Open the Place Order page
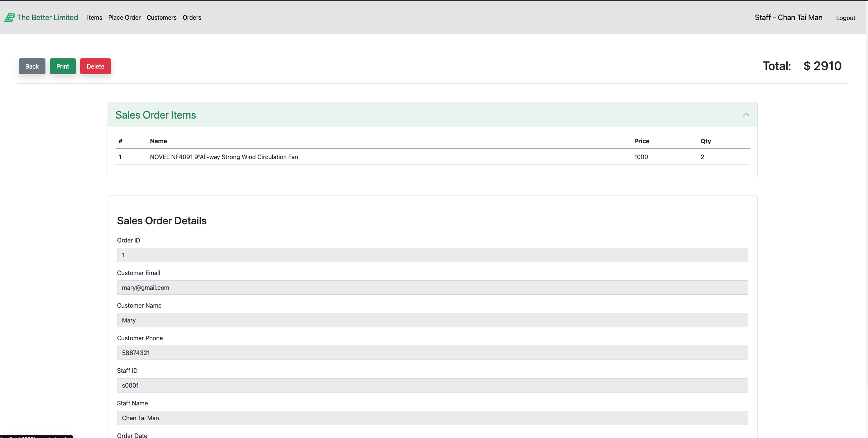The image size is (868, 438). click(x=124, y=17)
